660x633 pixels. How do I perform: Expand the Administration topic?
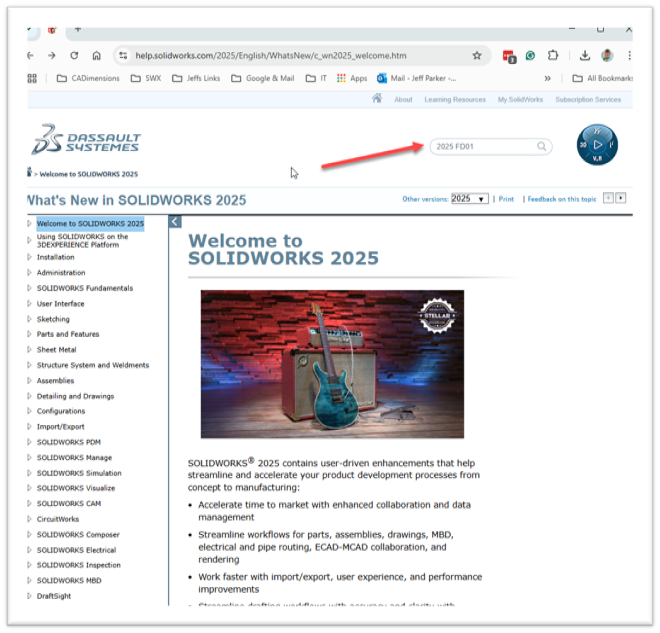tap(29, 272)
